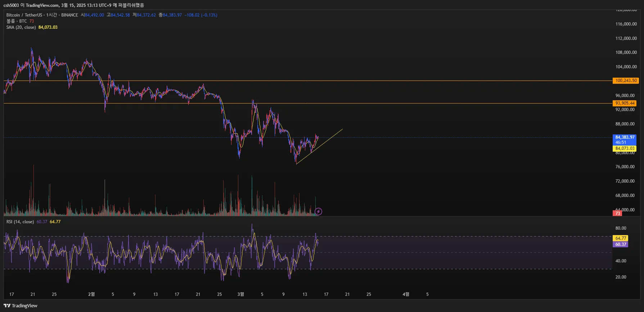Click the 2월 label on time axis
644x312 pixels.
(91, 294)
